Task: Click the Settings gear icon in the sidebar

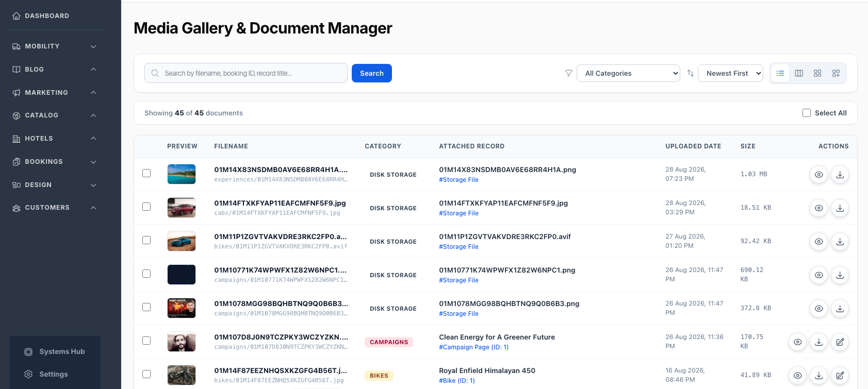Action: (x=29, y=374)
